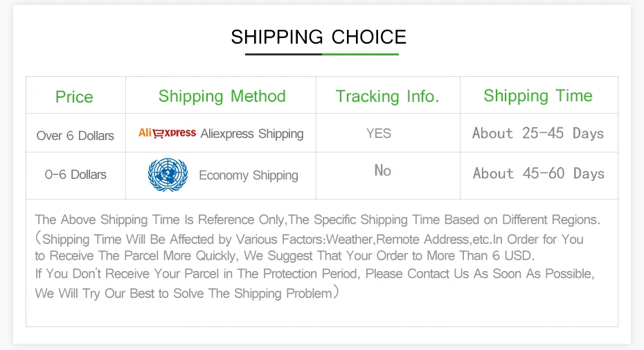This screenshot has width=644, height=350.
Task: Click 'Solve The Shipping Problem' line
Action: coord(187,293)
